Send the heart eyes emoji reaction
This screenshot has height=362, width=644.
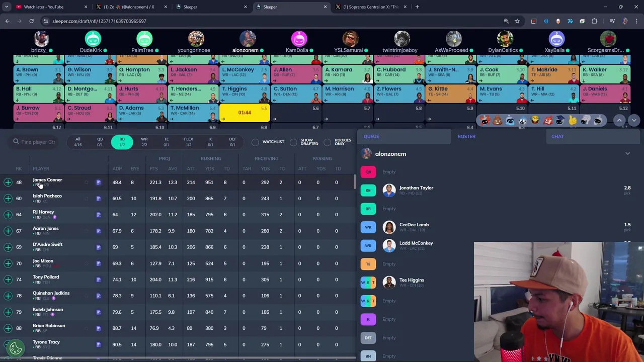coord(485,120)
